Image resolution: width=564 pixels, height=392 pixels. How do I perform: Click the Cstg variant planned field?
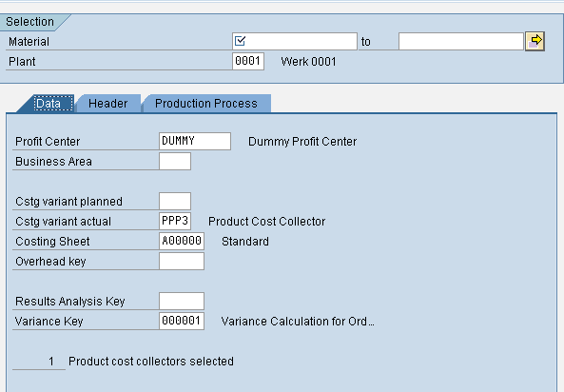tap(175, 201)
